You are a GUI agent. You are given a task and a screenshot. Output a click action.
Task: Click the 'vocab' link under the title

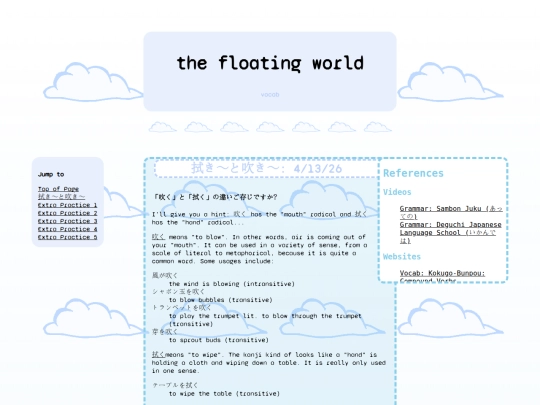270,94
